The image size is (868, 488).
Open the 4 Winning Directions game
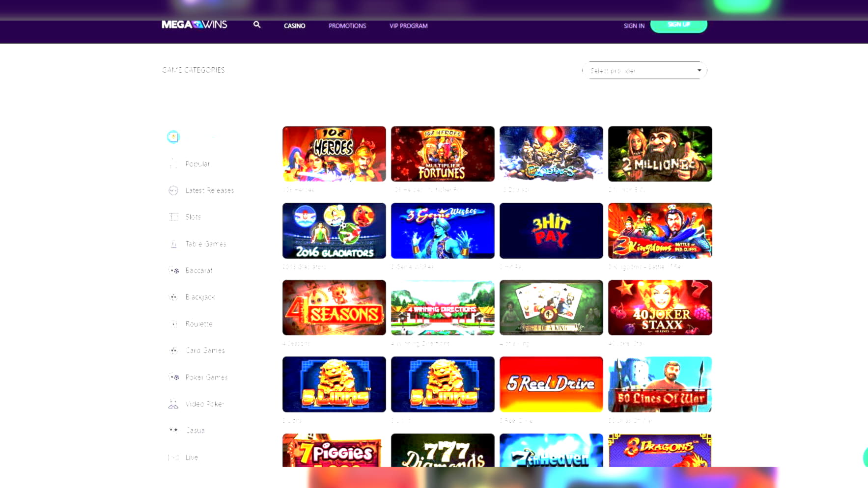443,308
